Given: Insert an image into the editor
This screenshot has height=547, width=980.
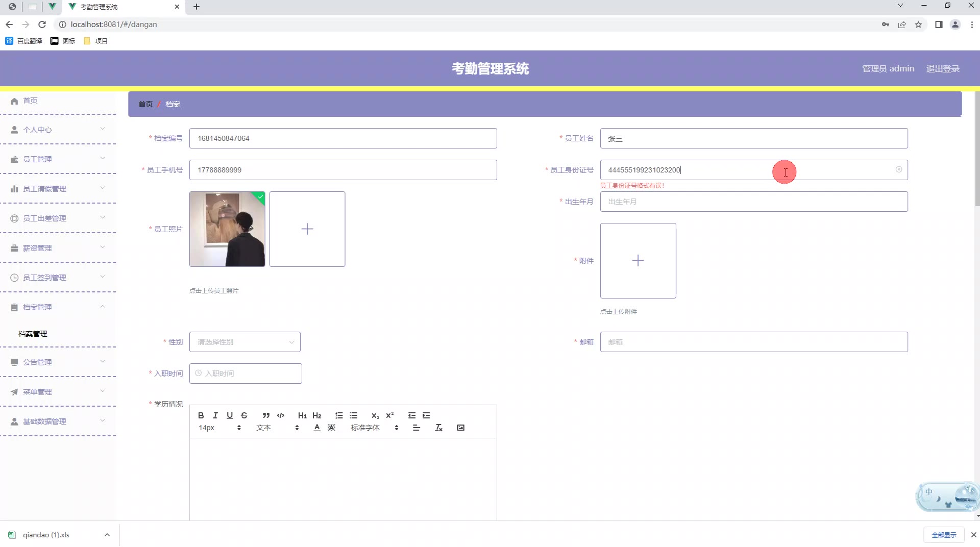Looking at the screenshot, I should point(460,428).
